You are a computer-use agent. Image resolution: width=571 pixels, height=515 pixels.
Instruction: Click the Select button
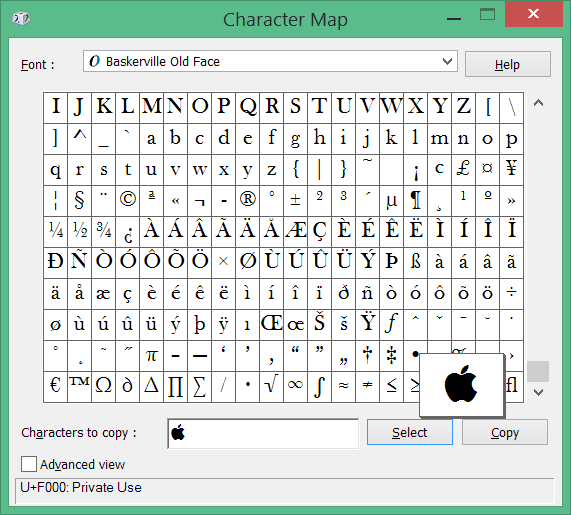pyautogui.click(x=410, y=432)
